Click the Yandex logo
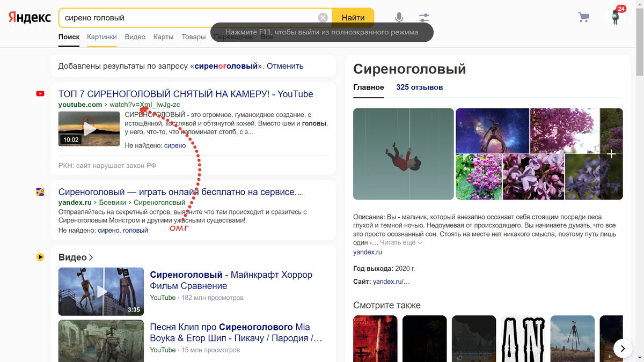The image size is (644, 362). pyautogui.click(x=30, y=17)
